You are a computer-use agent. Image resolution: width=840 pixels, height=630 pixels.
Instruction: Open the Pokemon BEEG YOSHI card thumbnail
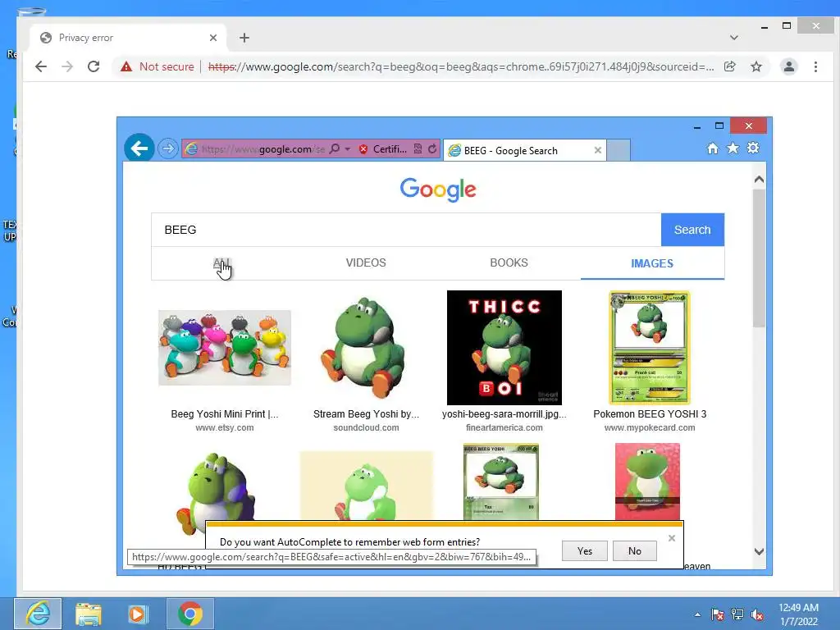[x=650, y=348]
